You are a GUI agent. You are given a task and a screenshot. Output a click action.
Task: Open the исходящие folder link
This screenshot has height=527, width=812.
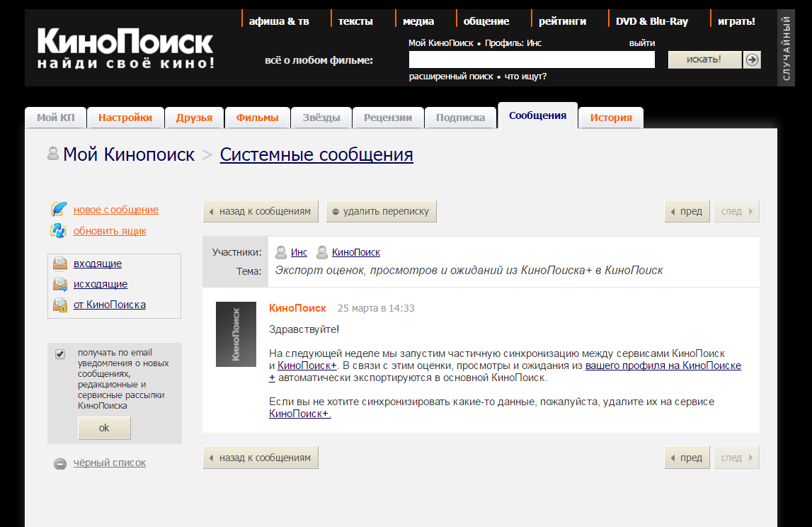click(101, 284)
